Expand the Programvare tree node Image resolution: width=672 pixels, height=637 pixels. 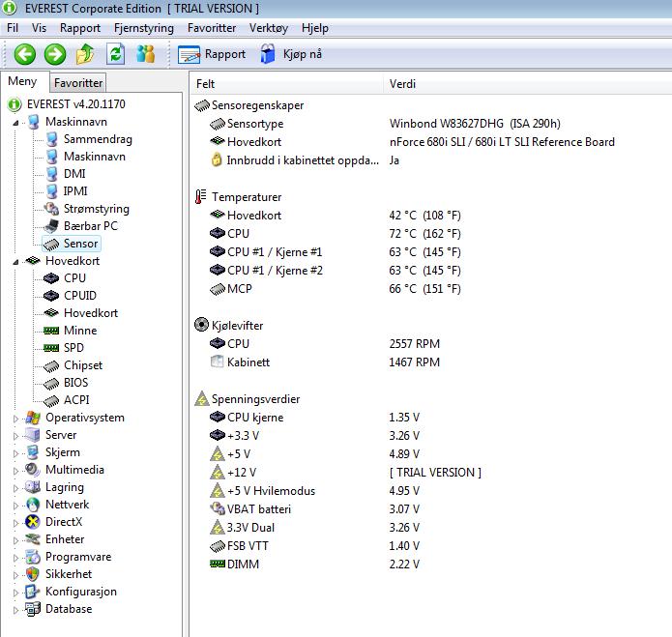click(x=15, y=558)
